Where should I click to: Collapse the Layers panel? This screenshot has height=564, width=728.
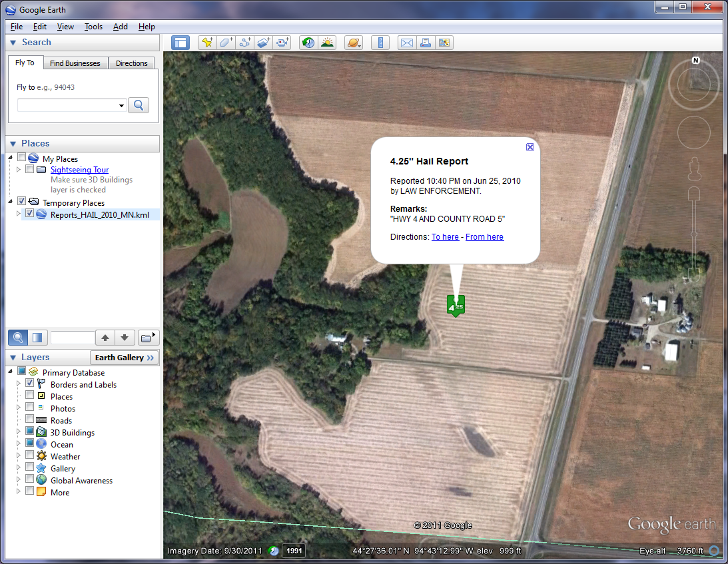[x=13, y=358]
